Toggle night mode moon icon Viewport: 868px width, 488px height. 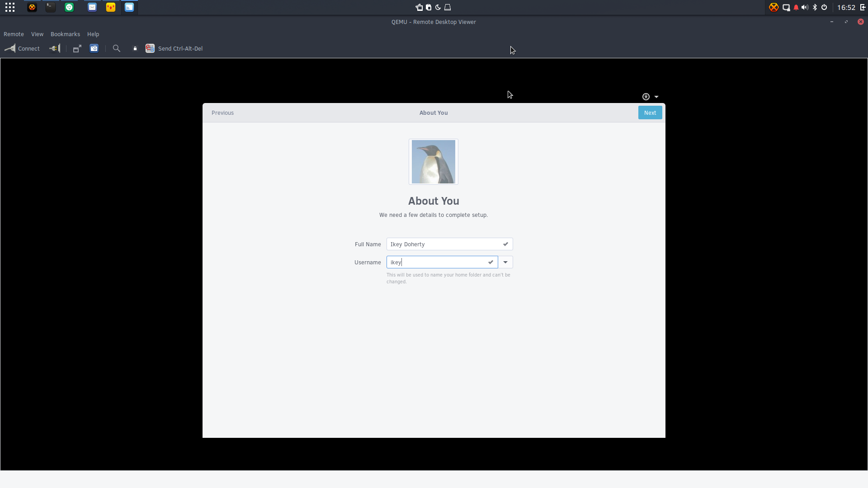[438, 7]
